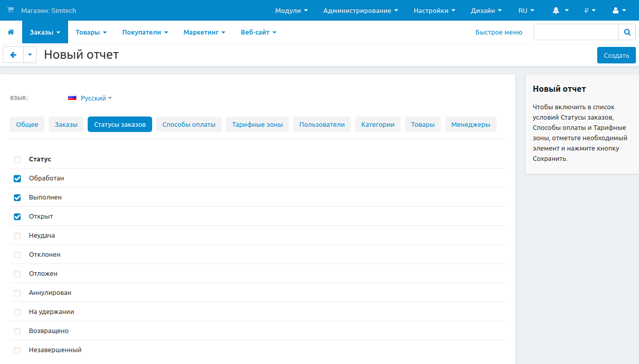Toggle the select-all Статус header checkbox
Image resolution: width=639 pixels, height=364 pixels.
tap(18, 159)
